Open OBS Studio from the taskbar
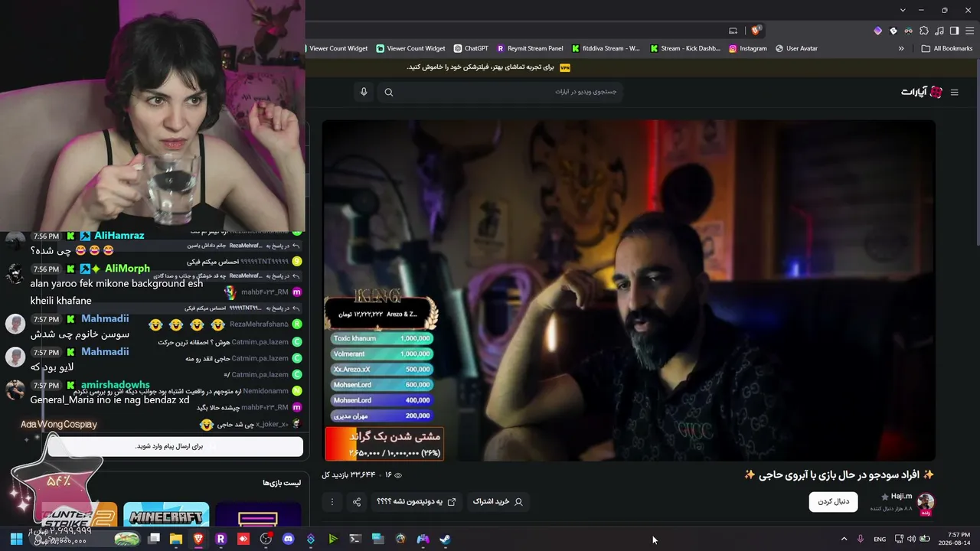This screenshot has width=980, height=551. click(x=266, y=539)
